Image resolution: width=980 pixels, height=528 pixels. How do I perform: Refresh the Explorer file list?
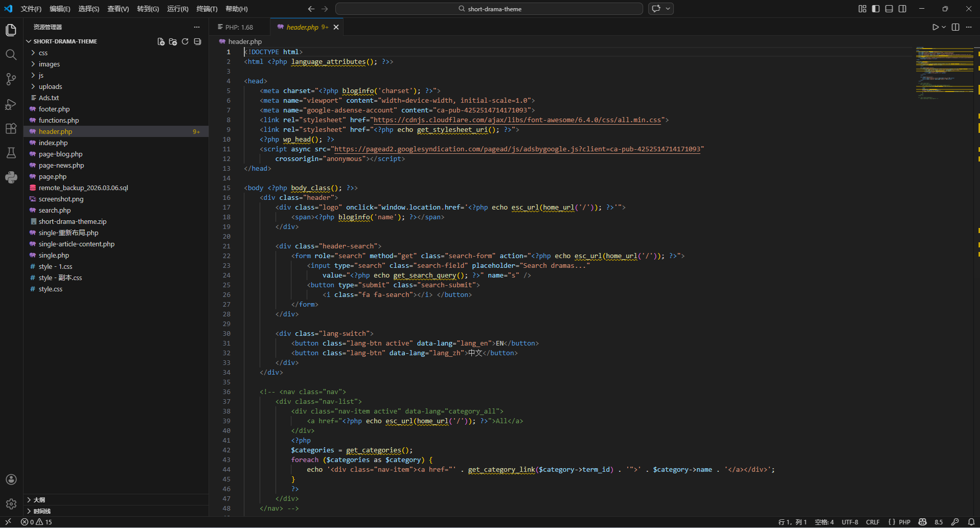(x=185, y=41)
